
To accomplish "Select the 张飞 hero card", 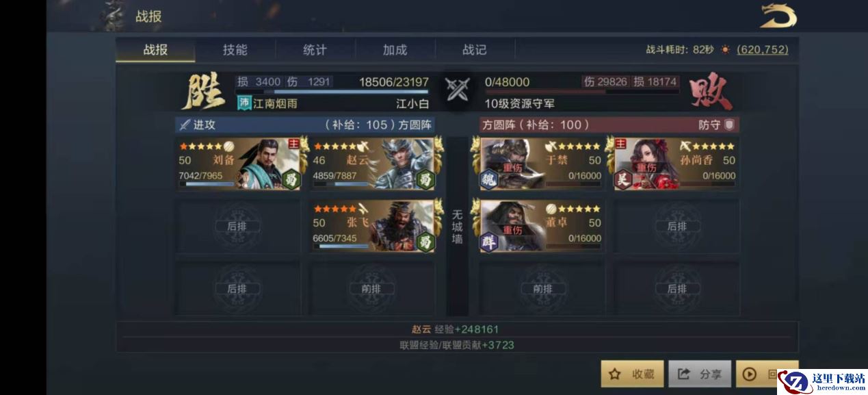I will click(x=373, y=226).
